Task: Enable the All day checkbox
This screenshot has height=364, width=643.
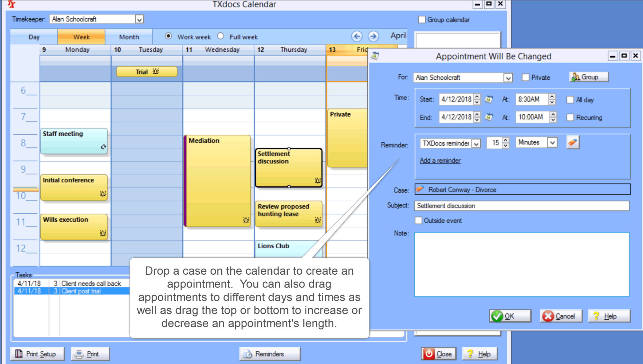Action: pos(570,100)
